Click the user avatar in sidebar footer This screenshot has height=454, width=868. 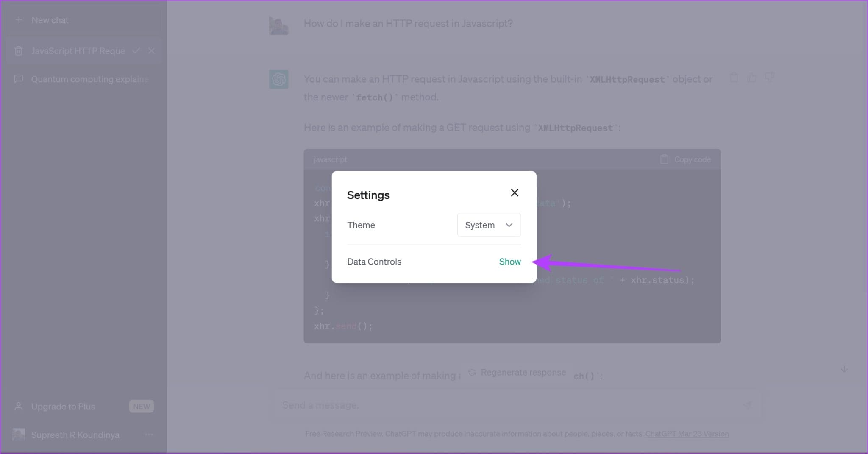coord(18,435)
